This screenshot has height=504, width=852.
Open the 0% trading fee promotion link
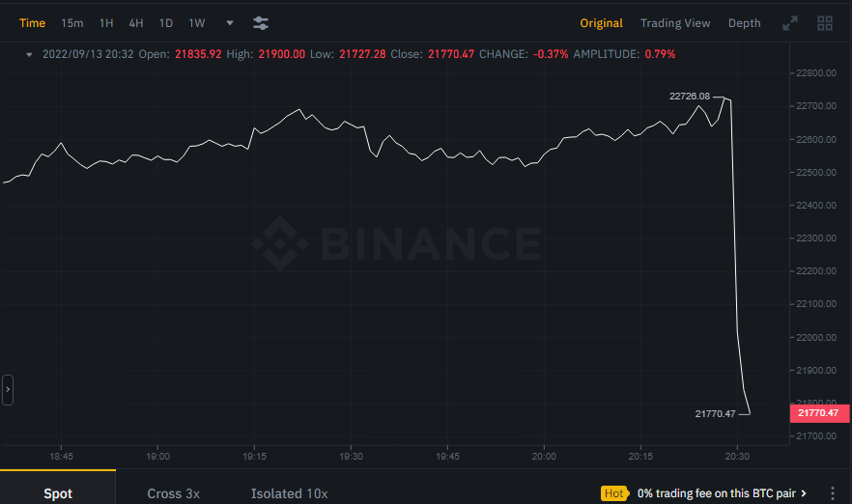pyautogui.click(x=722, y=493)
